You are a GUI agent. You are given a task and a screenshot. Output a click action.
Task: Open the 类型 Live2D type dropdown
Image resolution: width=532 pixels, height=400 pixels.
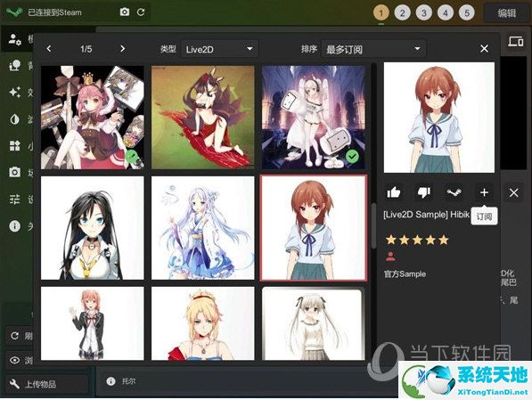[219, 49]
